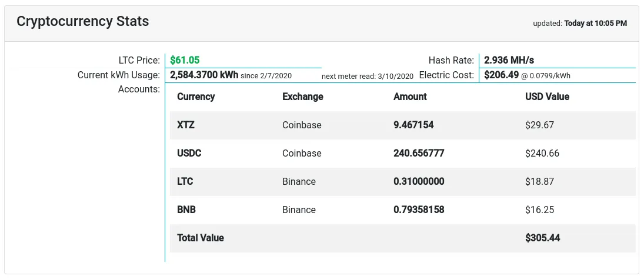Click the USD value $16.25

tap(540, 210)
